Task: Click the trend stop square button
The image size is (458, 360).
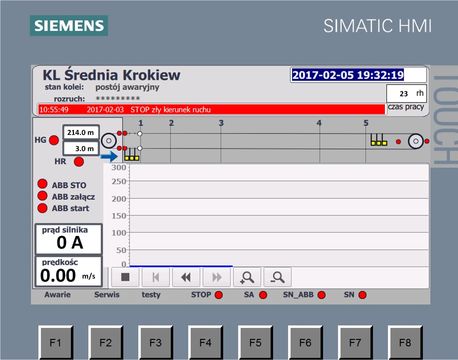Action: pyautogui.click(x=125, y=277)
